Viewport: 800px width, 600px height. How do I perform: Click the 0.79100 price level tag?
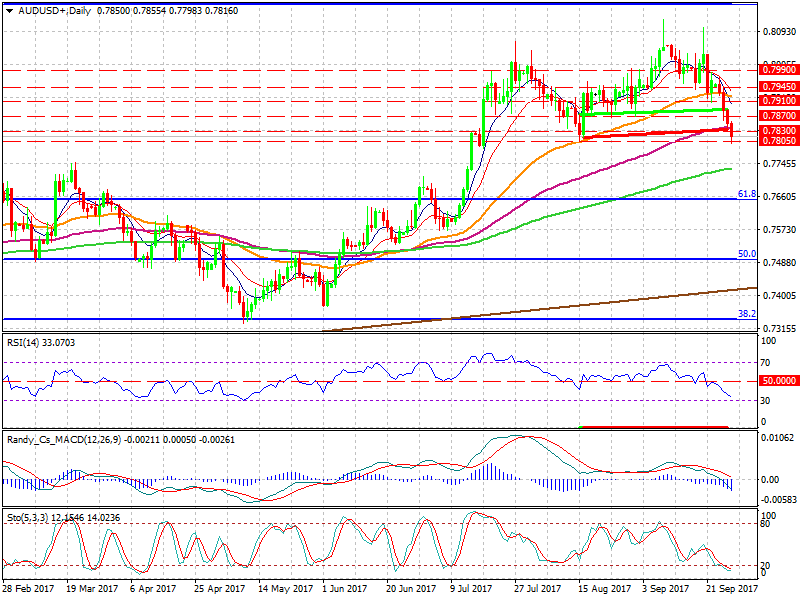click(778, 101)
